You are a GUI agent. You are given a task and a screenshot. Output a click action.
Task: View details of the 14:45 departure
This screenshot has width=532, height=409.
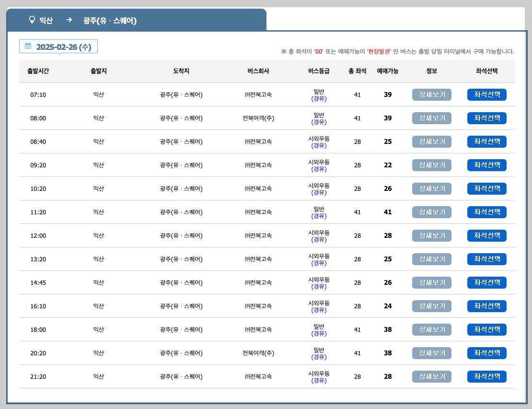tap(431, 282)
